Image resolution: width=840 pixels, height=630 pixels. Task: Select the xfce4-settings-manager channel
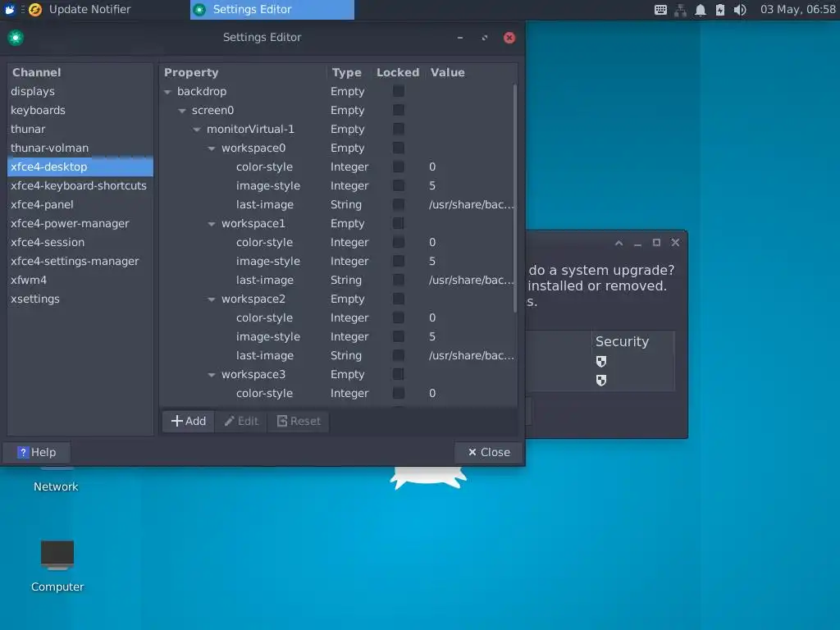click(x=80, y=262)
